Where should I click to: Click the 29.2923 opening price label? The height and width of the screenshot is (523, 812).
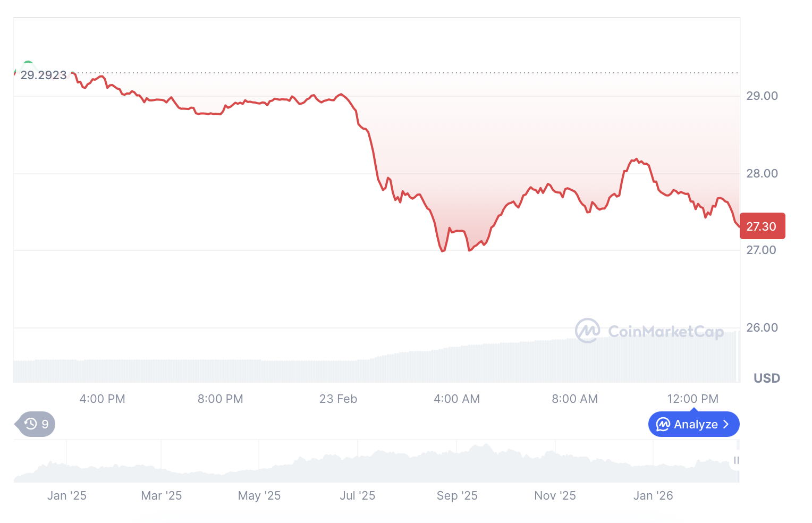[44, 75]
